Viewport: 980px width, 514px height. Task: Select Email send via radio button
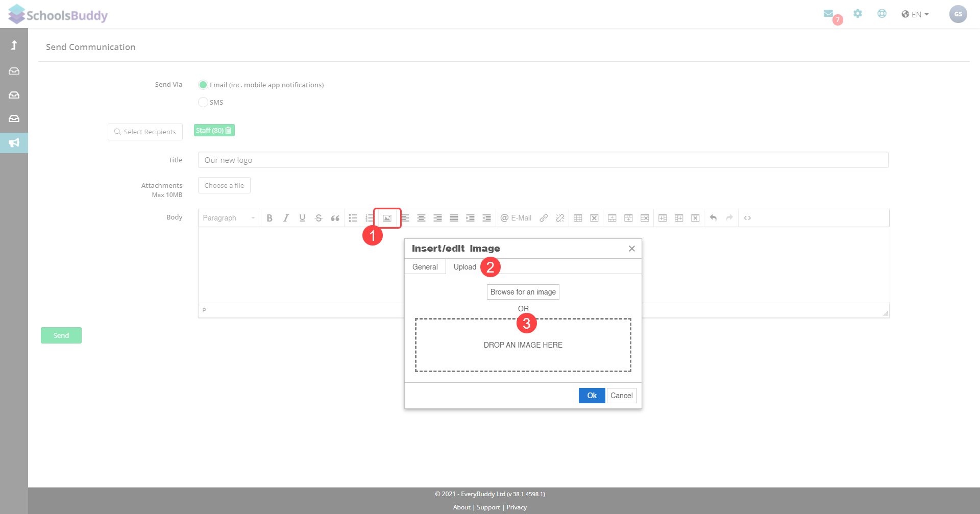(x=203, y=85)
